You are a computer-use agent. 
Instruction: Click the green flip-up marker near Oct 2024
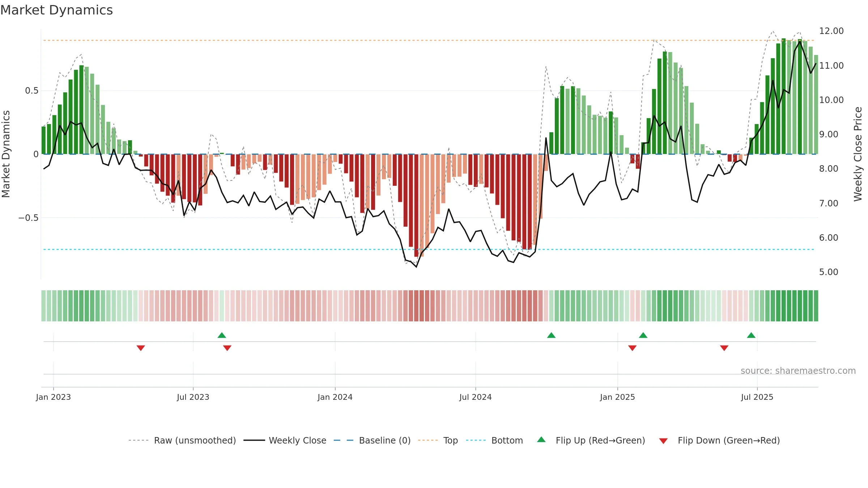click(551, 335)
